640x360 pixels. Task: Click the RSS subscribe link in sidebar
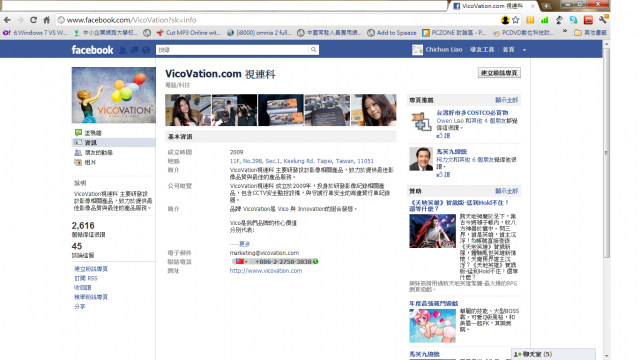click(86, 278)
